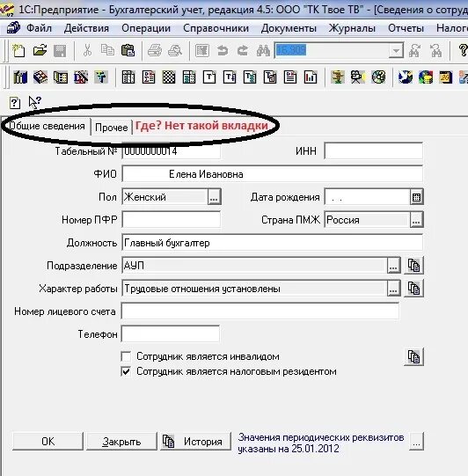Click the Cut scissors icon
The width and height of the screenshot is (468, 476).
pyautogui.click(x=87, y=51)
